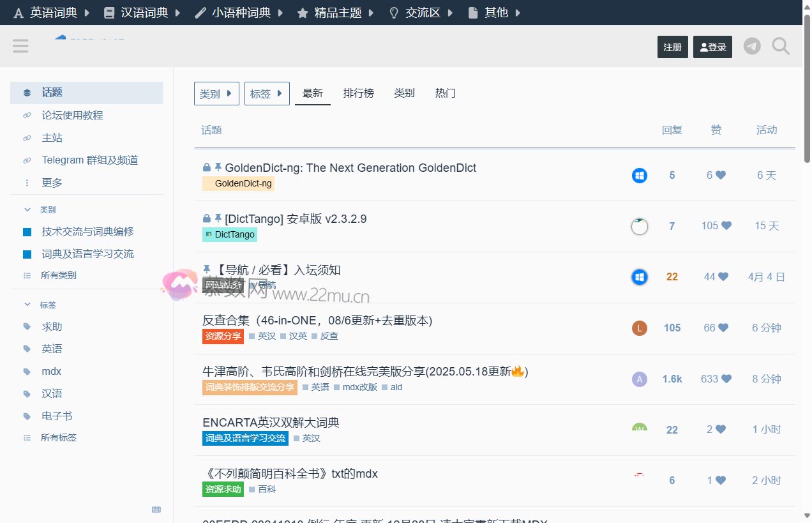Click the keyboard shortcuts icon at sidebar bottom
This screenshot has width=812, height=523.
click(156, 510)
